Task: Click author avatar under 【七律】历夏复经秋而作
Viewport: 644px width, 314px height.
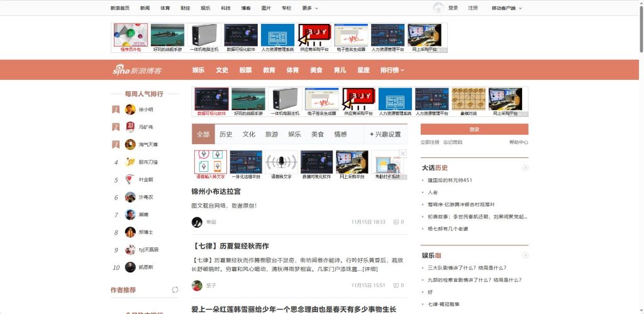Action: tap(197, 286)
